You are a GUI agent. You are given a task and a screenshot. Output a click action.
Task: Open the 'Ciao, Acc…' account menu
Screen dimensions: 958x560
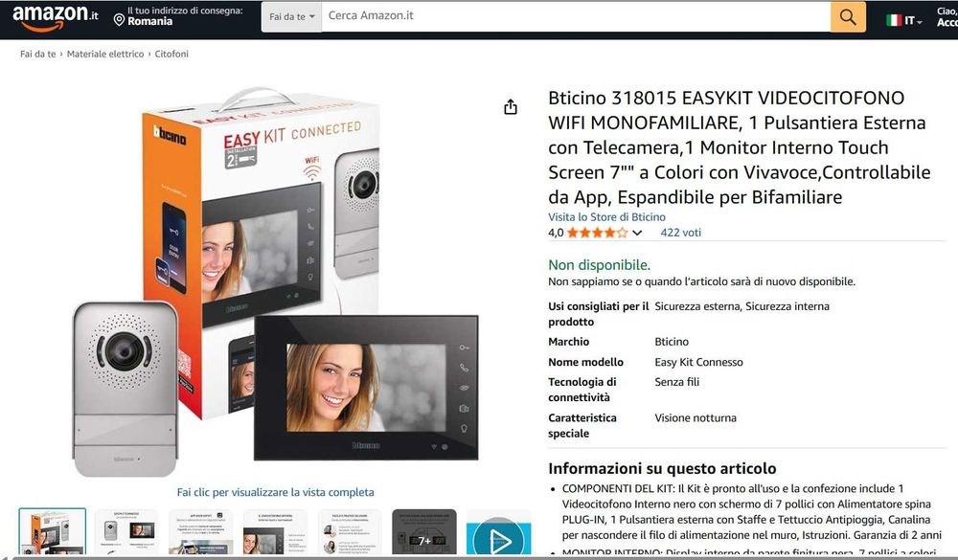click(947, 16)
